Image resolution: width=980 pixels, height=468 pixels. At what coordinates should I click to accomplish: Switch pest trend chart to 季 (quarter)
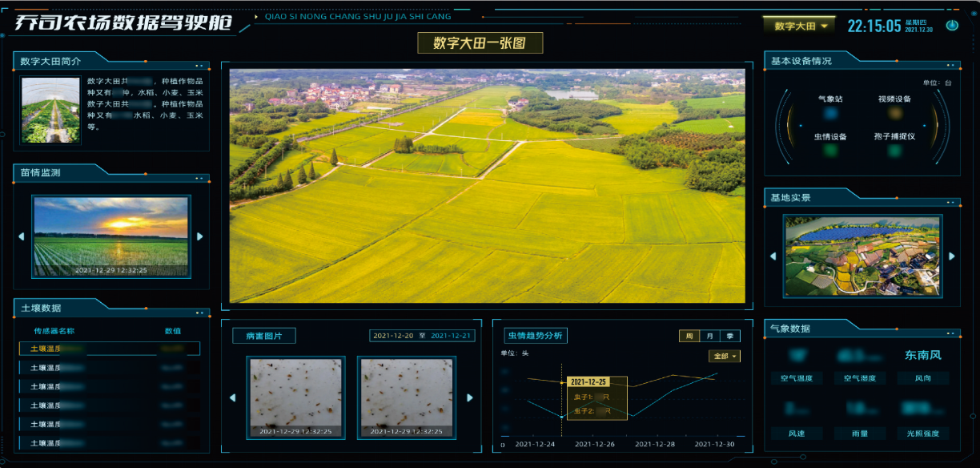pyautogui.click(x=729, y=336)
